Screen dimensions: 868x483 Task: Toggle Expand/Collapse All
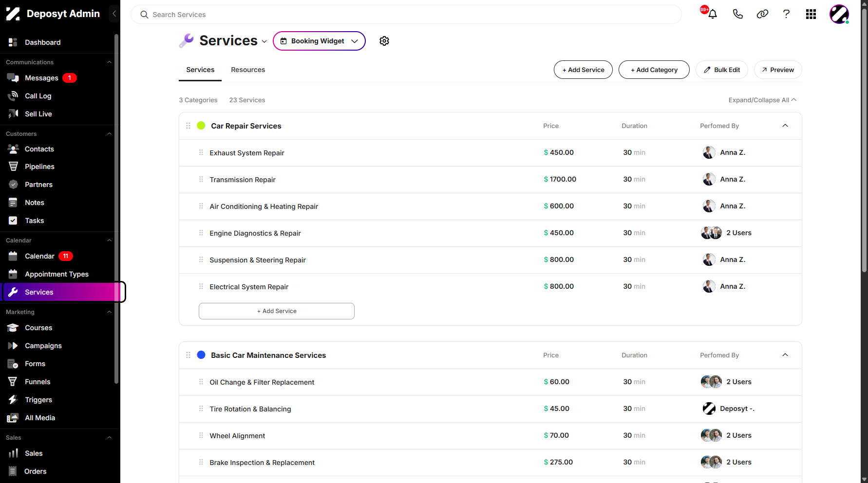tap(762, 100)
